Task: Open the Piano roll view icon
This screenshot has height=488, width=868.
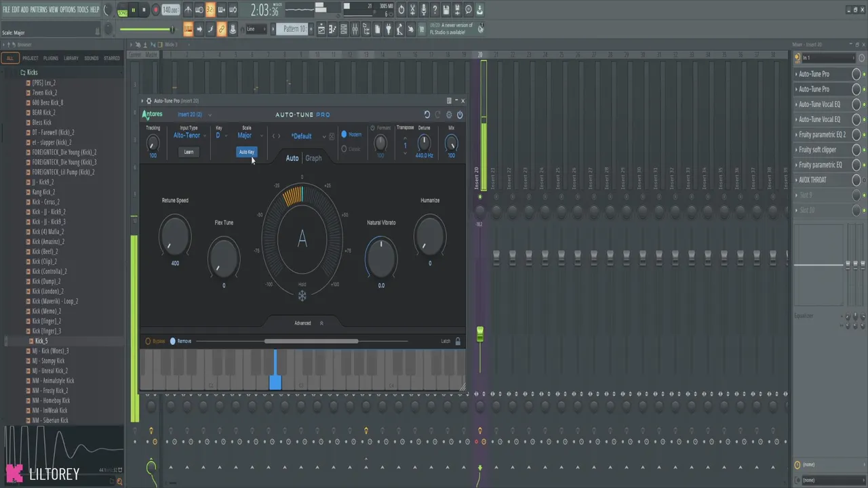Action: 333,29
